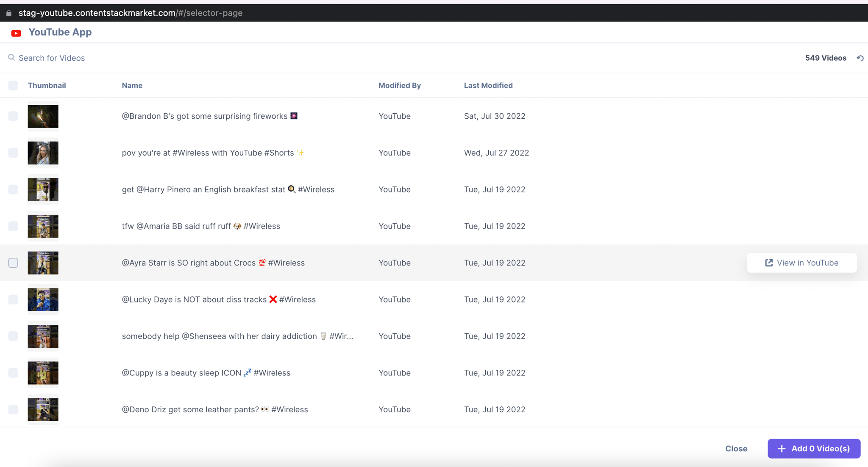
Task: Click the Modified By column header
Action: coord(400,86)
